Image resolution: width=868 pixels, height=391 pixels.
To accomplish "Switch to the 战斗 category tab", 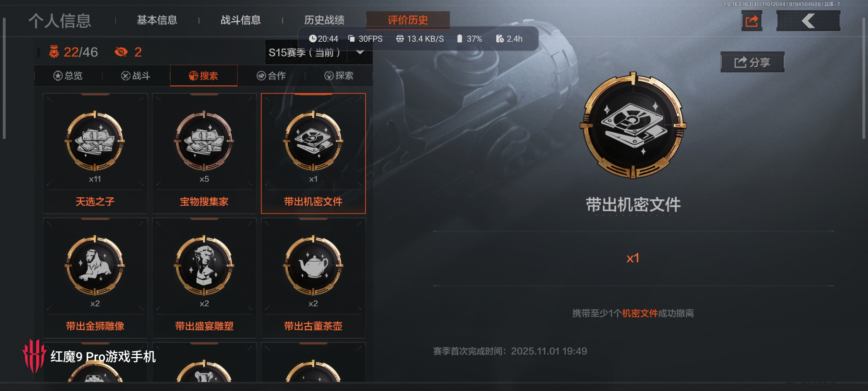I will click(136, 76).
